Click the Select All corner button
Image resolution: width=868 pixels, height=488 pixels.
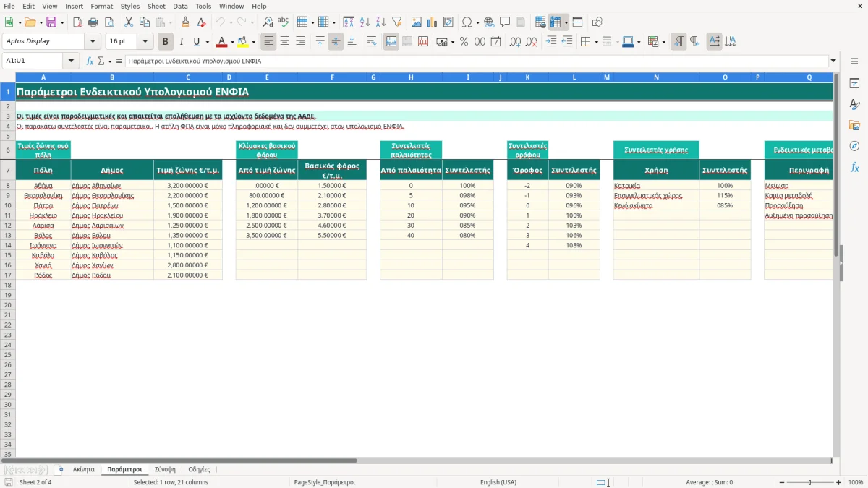tap(8, 77)
